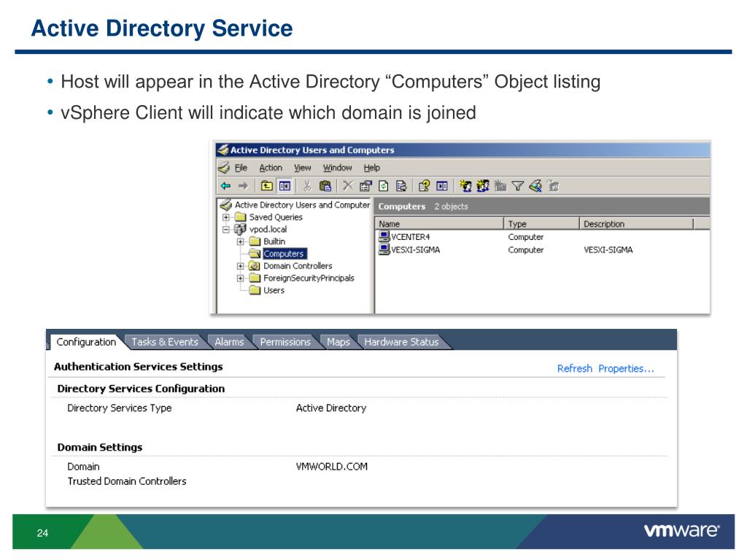Click the Refresh icon in toolbar
Image resolution: width=747 pixels, height=560 pixels.
pyautogui.click(x=384, y=186)
